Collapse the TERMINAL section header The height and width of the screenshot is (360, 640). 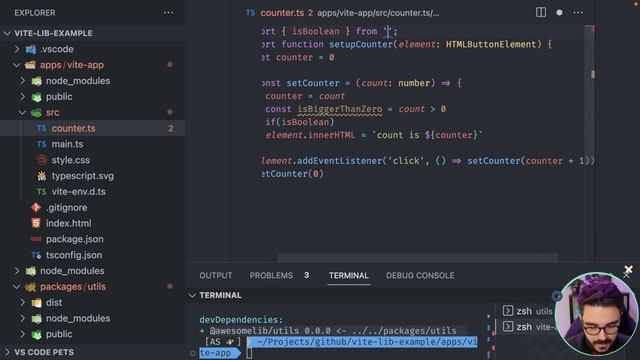192,295
